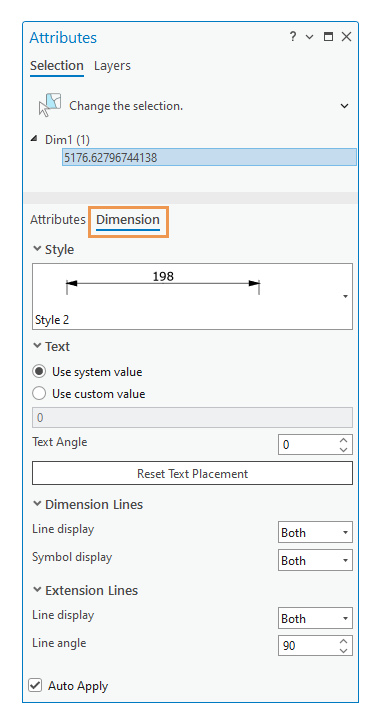Click the Change the selection tool icon
Image resolution: width=376 pixels, height=722 pixels.
50,105
